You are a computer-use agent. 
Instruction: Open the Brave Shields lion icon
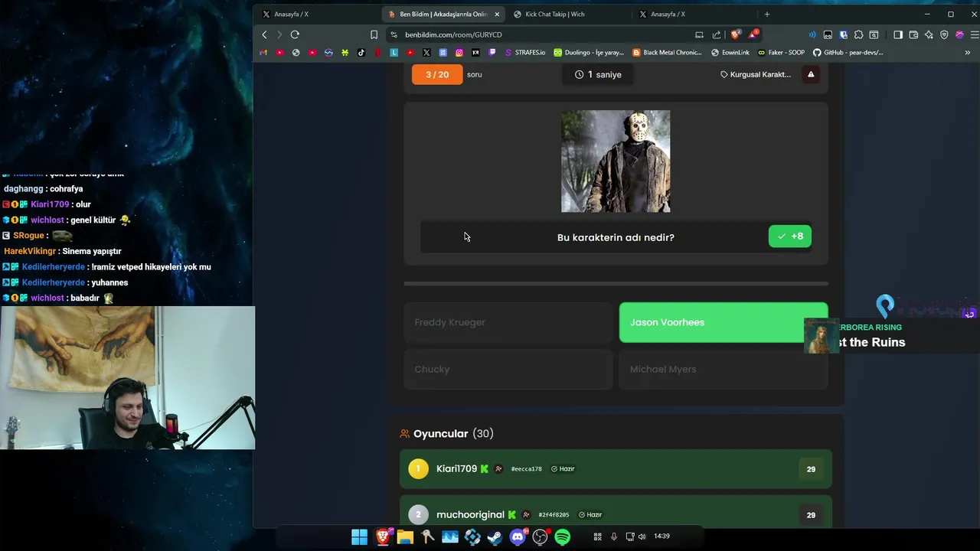[x=736, y=34]
